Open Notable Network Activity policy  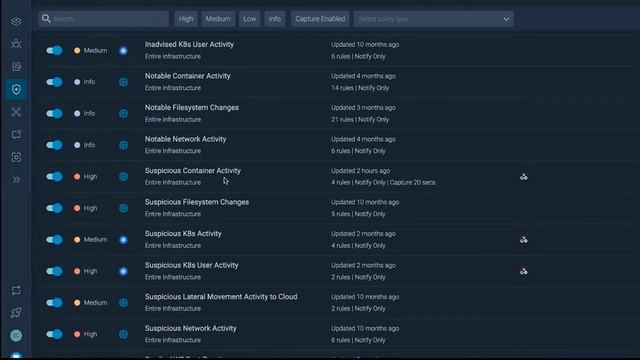186,139
